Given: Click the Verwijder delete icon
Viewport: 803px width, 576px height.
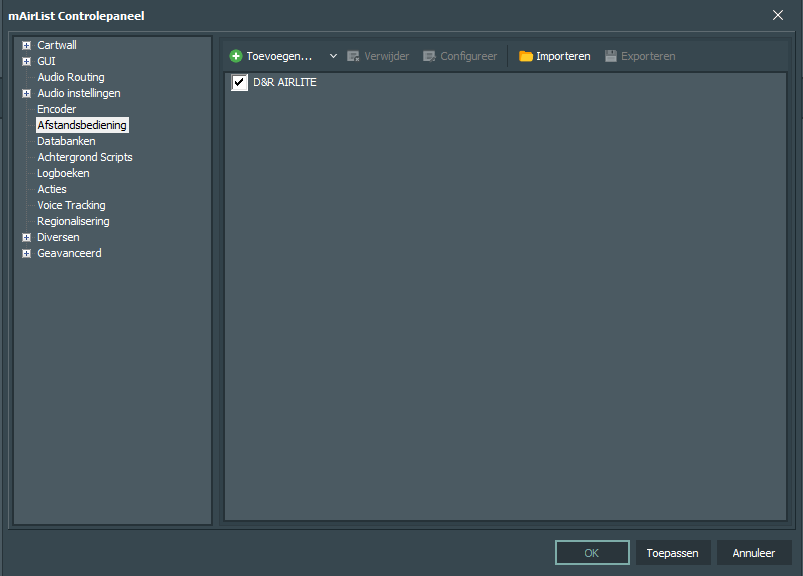Looking at the screenshot, I should click(353, 56).
